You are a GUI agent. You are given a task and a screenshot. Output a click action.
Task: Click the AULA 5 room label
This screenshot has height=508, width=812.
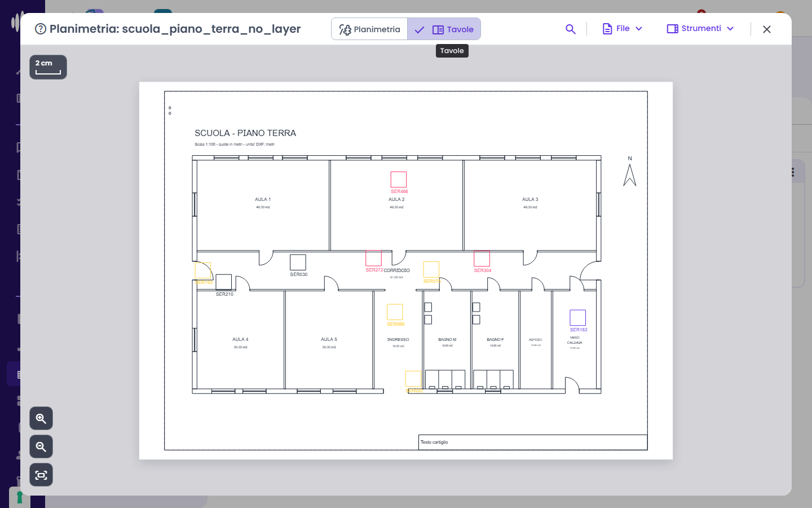[x=329, y=339]
